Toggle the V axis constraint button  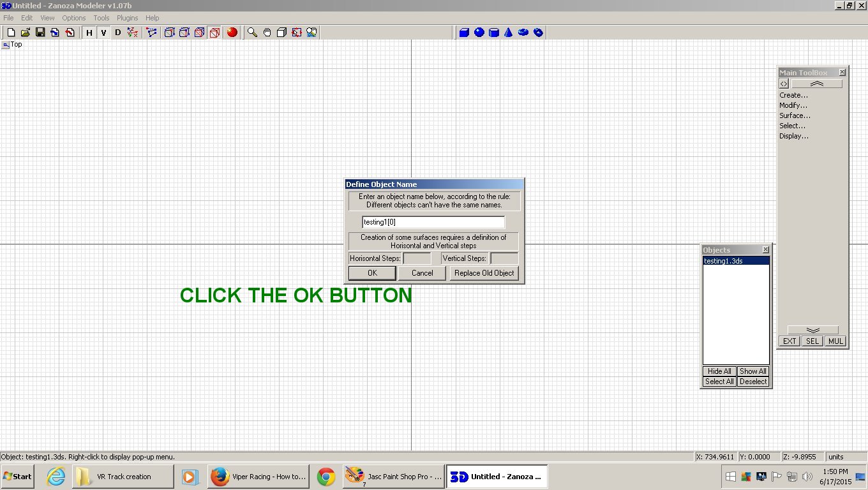[103, 33]
